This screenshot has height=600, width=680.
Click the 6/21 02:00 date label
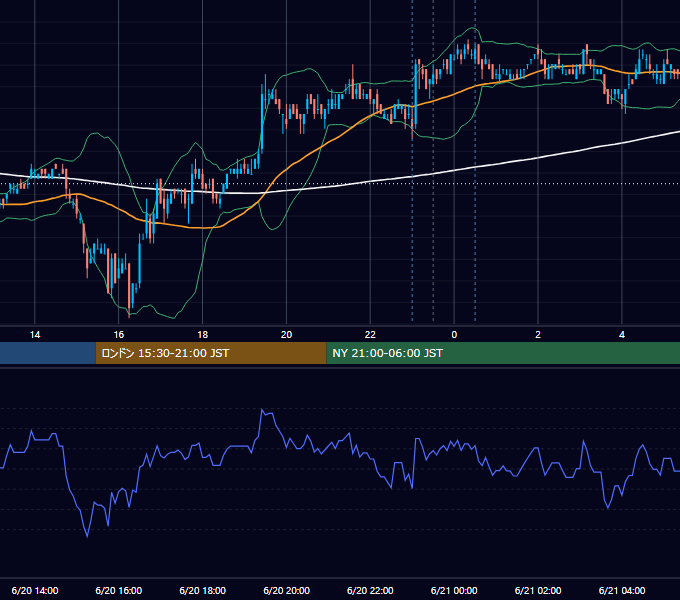pos(538,590)
